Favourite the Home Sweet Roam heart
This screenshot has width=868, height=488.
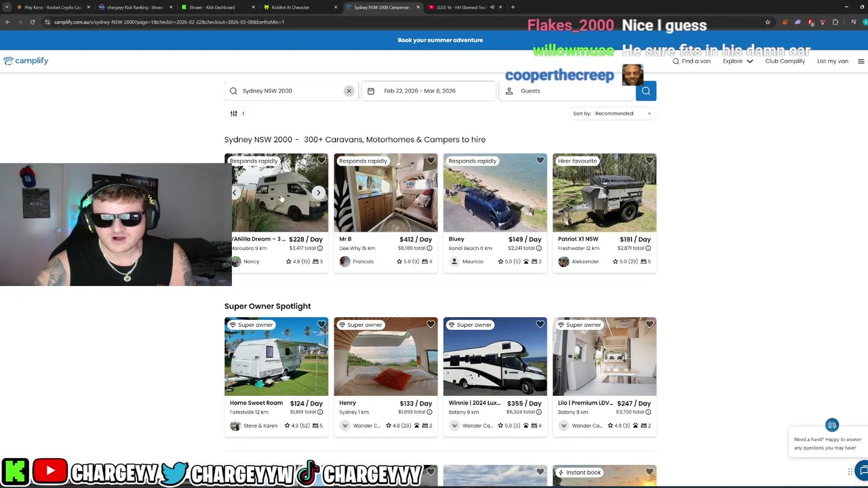pyautogui.click(x=321, y=325)
